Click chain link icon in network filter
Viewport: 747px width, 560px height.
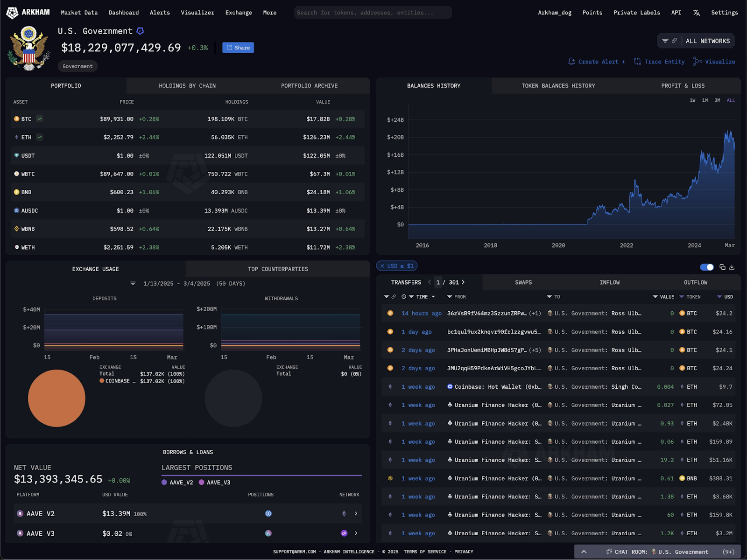(674, 41)
